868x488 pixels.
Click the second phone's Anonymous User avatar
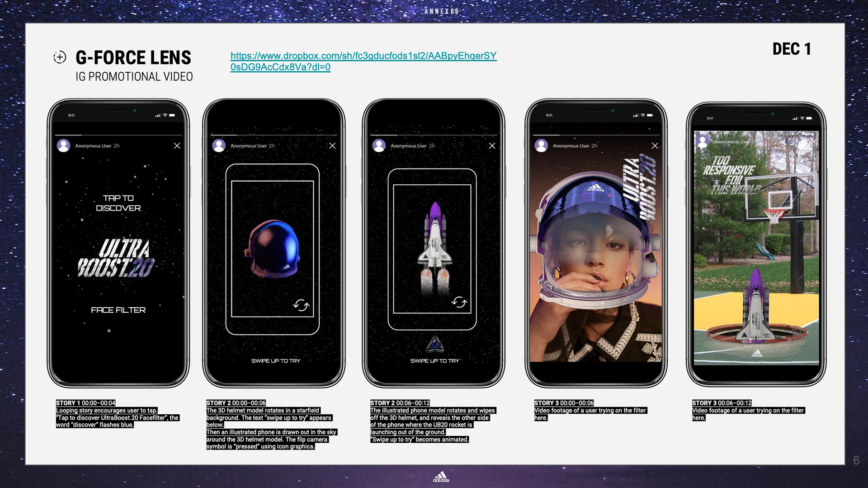219,145
